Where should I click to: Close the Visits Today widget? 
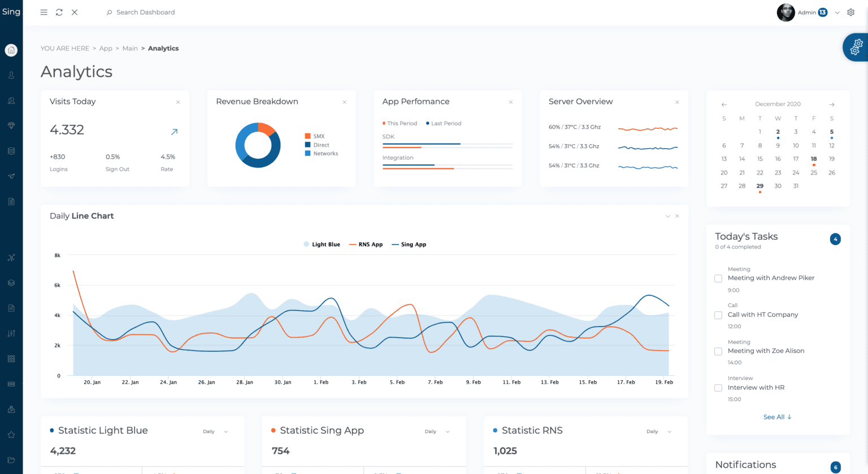click(178, 102)
